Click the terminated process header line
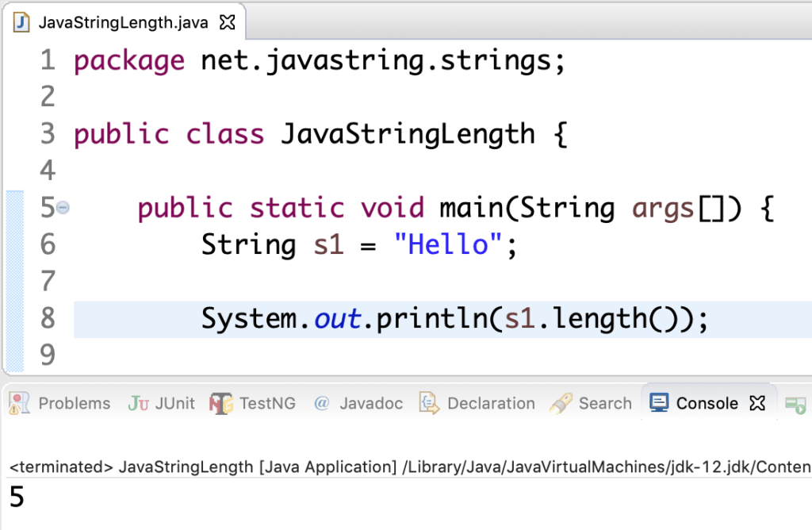This screenshot has height=530, width=812. point(238,467)
